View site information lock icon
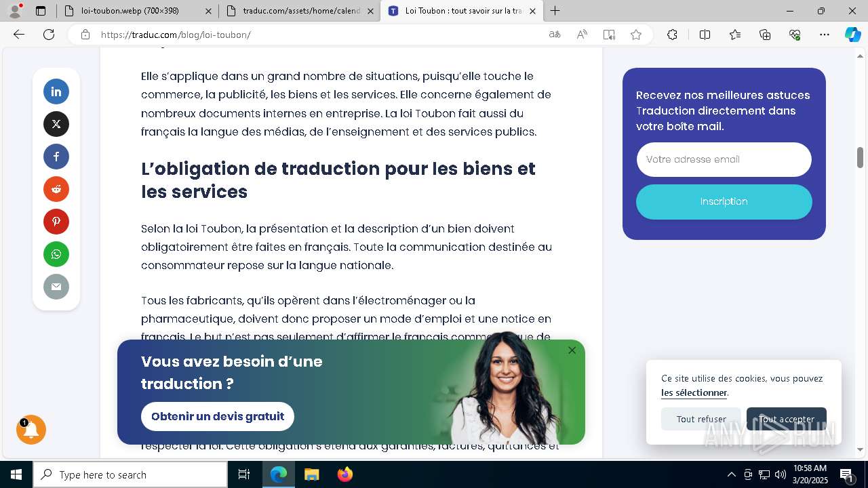Viewport: 868px width, 488px height. [85, 35]
